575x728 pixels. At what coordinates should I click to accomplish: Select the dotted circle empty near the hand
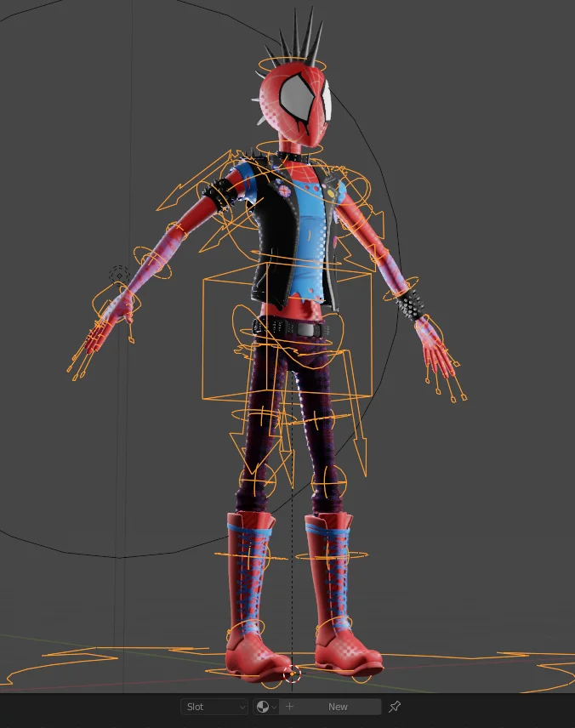[x=119, y=276]
